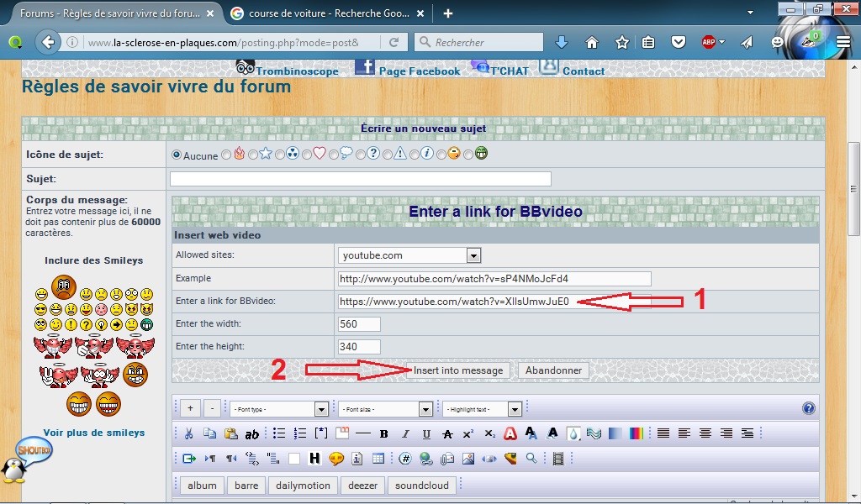Click the hash symbol icon in editor
Image resolution: width=861 pixels, height=504 pixels.
405,459
